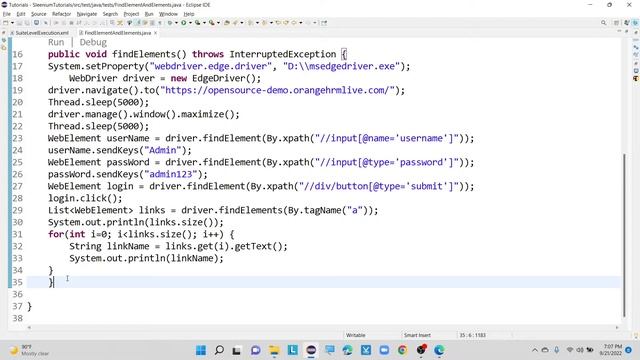
Task: Open the Project menu
Action: [131, 14]
